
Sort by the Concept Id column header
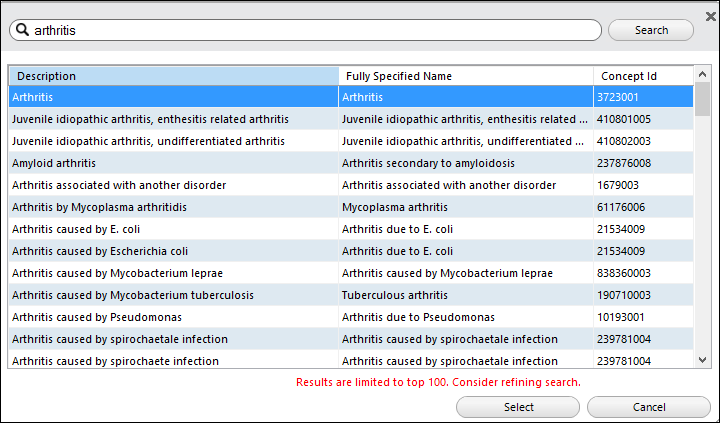(643, 76)
